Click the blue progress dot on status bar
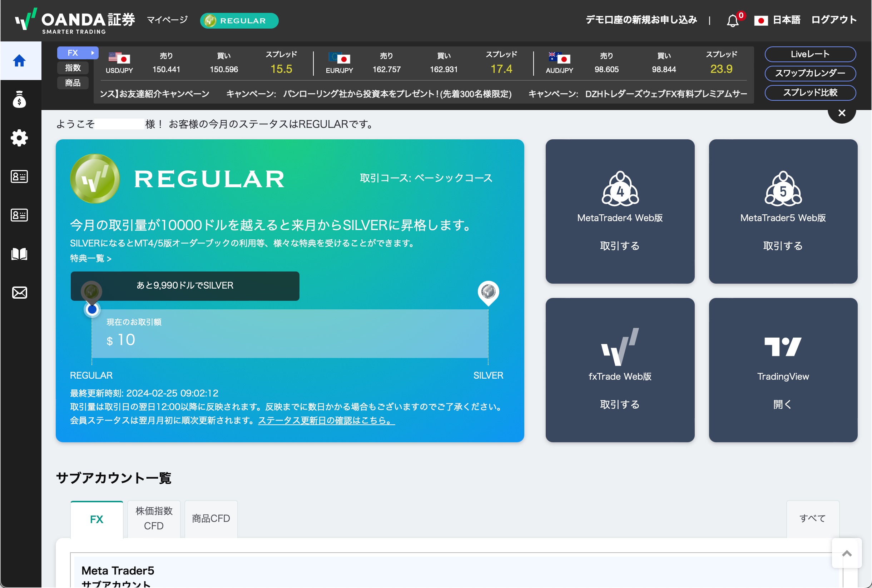This screenshot has height=588, width=872. point(92,309)
